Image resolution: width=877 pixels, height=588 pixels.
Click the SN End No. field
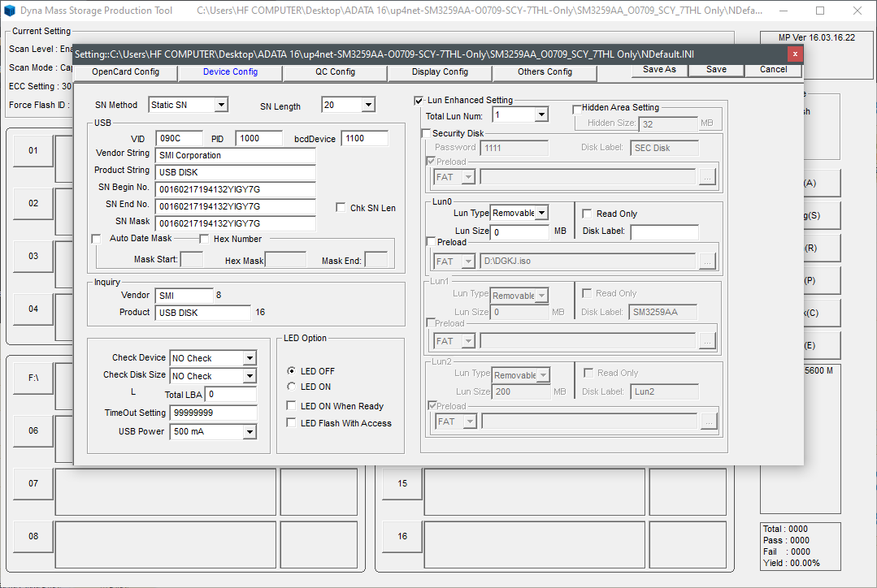pos(236,206)
